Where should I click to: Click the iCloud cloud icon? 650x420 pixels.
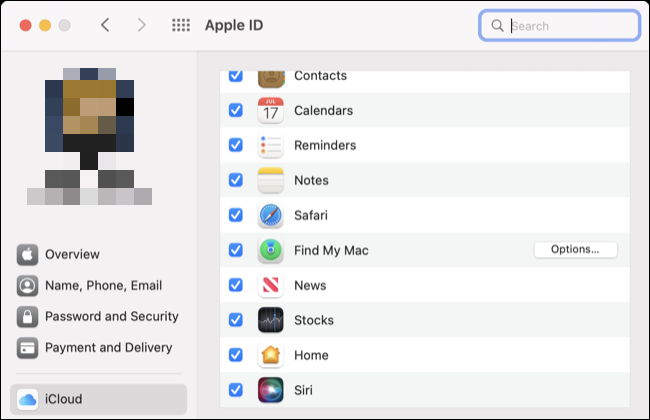27,399
